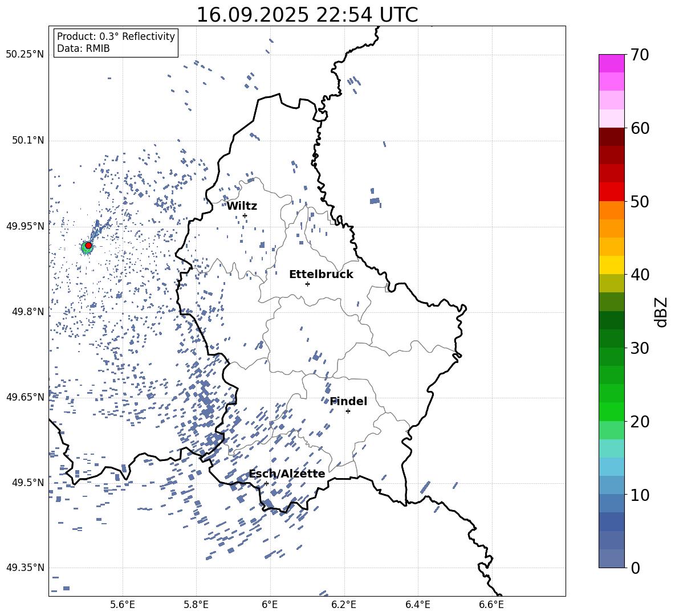Viewport: 675px width, 616px height.
Task: Click the 6°E longitude label
Action: click(270, 605)
